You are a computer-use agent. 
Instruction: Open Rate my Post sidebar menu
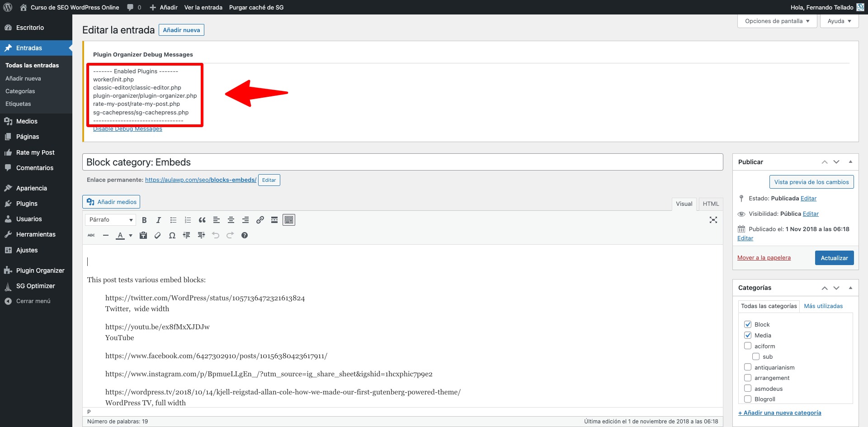tap(36, 152)
